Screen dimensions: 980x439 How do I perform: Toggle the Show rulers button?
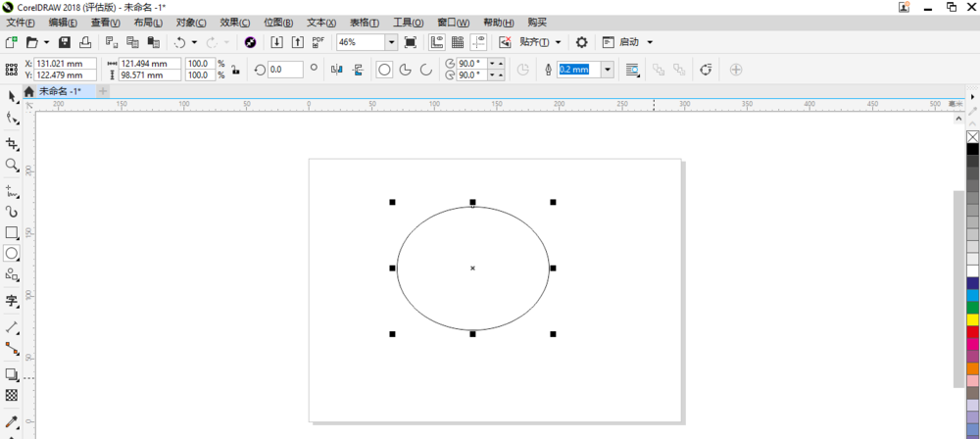(437, 42)
